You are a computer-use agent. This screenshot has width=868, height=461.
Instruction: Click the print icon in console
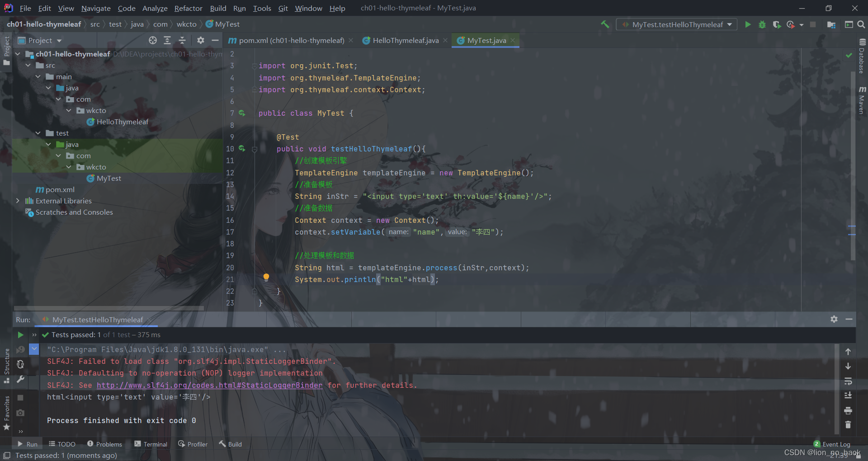(848, 410)
